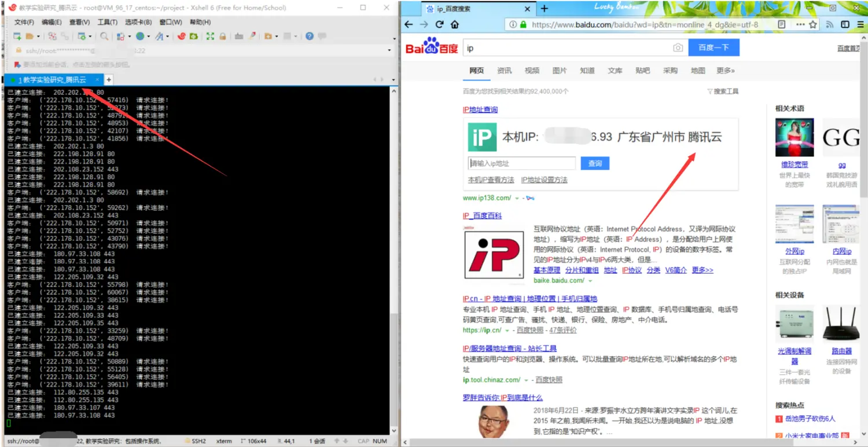Click the 路由器 router thumbnail image

pyautogui.click(x=841, y=324)
